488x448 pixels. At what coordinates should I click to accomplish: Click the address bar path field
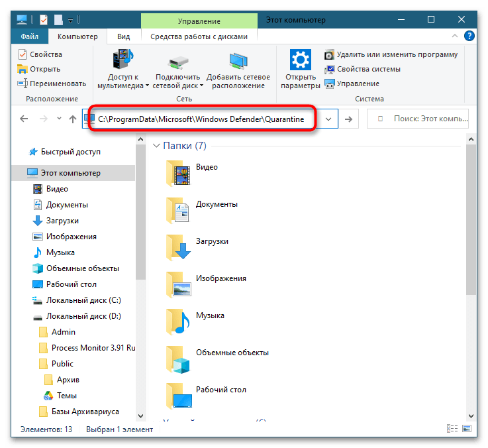201,119
